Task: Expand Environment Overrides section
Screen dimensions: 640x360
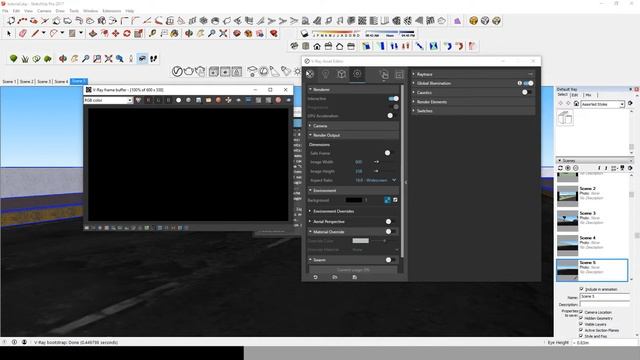Action: coord(353,211)
